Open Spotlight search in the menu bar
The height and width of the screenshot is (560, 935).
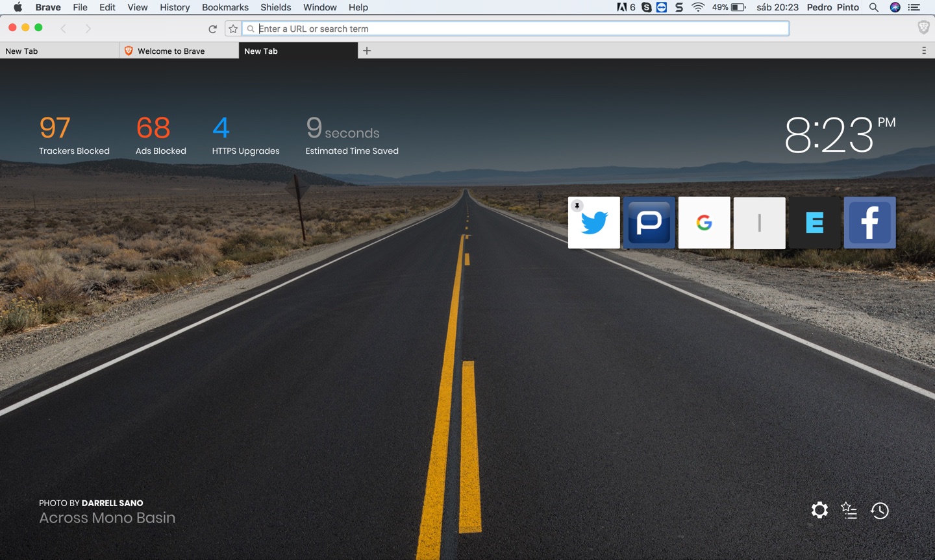point(874,7)
